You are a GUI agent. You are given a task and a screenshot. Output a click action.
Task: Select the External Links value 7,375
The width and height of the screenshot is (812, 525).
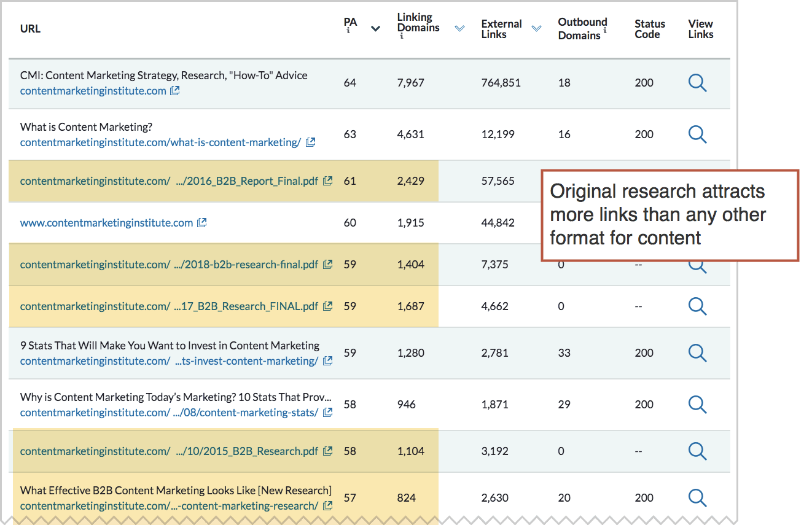[495, 265]
